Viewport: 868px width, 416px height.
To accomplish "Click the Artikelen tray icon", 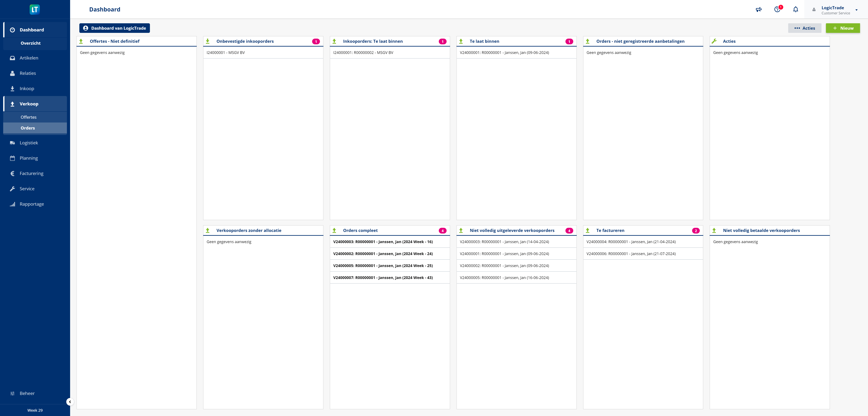I will click(12, 58).
